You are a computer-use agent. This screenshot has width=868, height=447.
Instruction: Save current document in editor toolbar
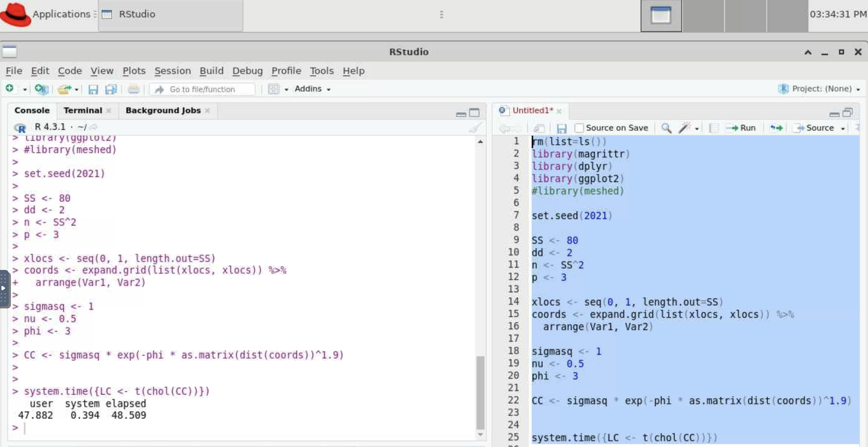tap(561, 128)
